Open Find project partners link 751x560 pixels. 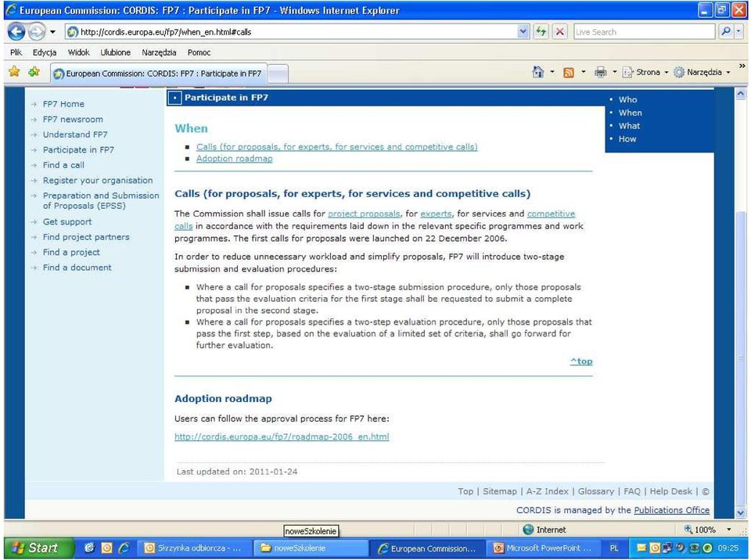click(86, 237)
